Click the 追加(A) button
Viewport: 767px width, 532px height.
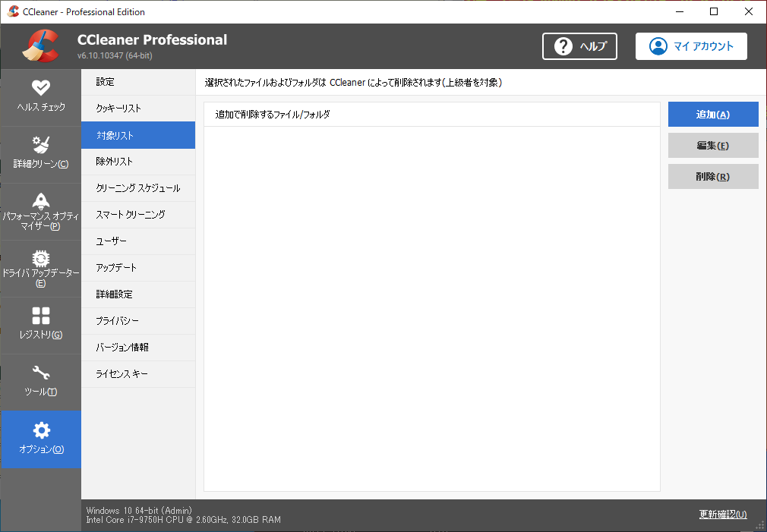tap(713, 115)
